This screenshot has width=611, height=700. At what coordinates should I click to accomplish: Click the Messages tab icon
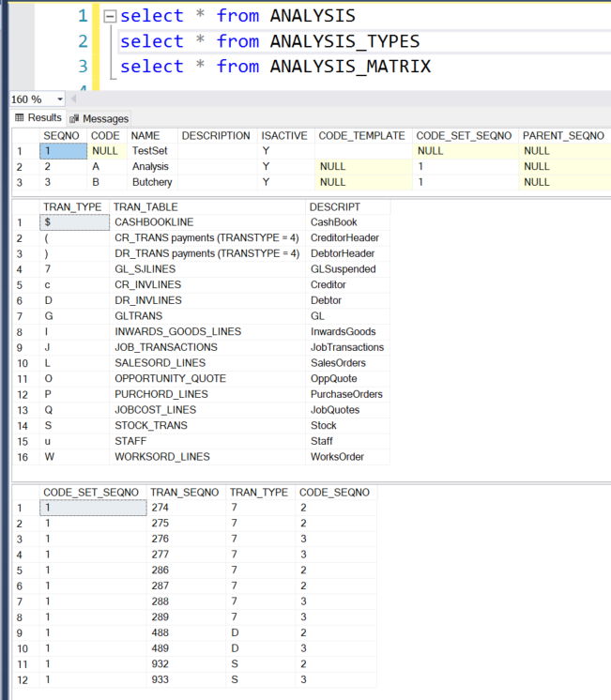click(x=75, y=119)
